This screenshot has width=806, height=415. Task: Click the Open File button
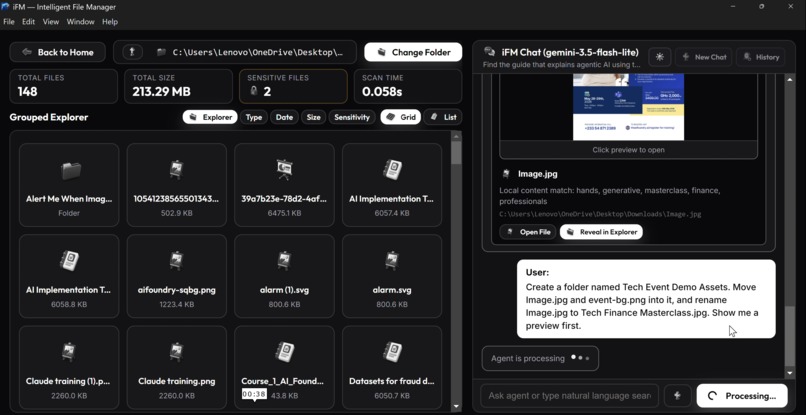pos(528,232)
